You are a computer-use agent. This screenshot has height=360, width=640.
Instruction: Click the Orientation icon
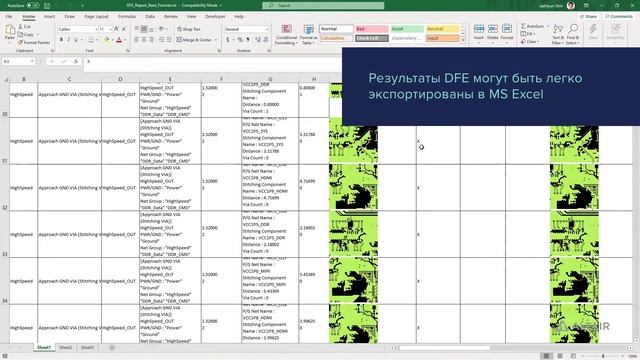tap(162, 29)
